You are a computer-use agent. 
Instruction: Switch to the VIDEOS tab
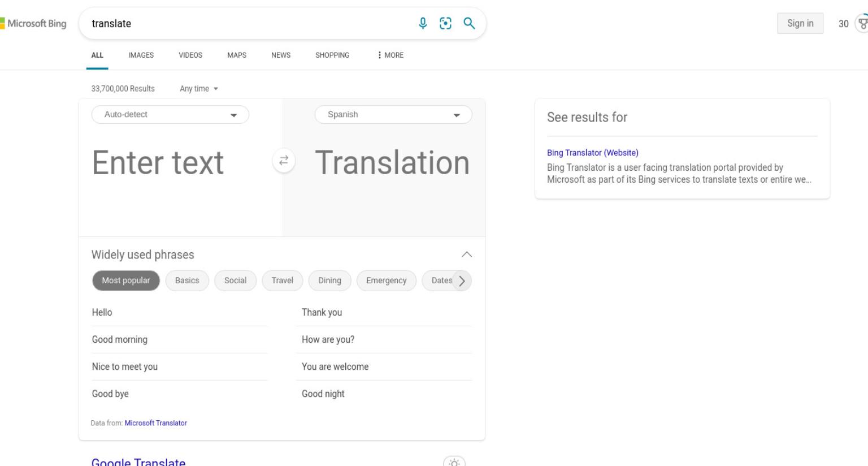point(190,55)
